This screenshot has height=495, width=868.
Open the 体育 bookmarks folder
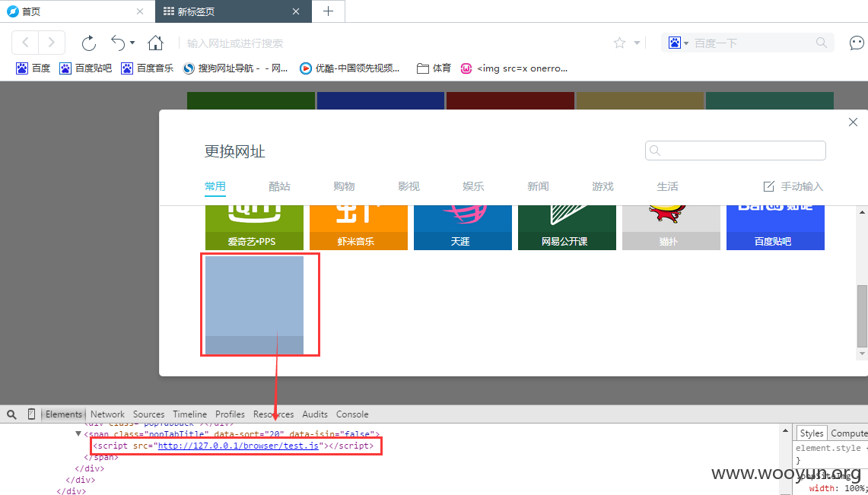434,68
